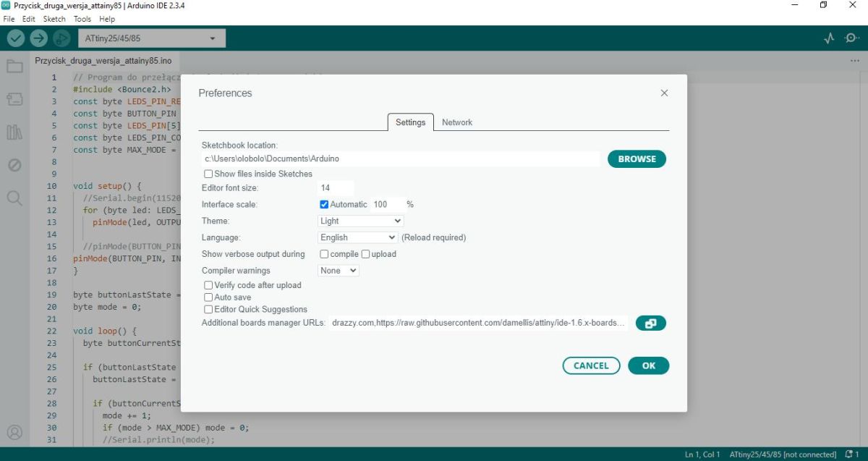Open the additional boards URLs editor icon
868x461 pixels.
(x=650, y=323)
